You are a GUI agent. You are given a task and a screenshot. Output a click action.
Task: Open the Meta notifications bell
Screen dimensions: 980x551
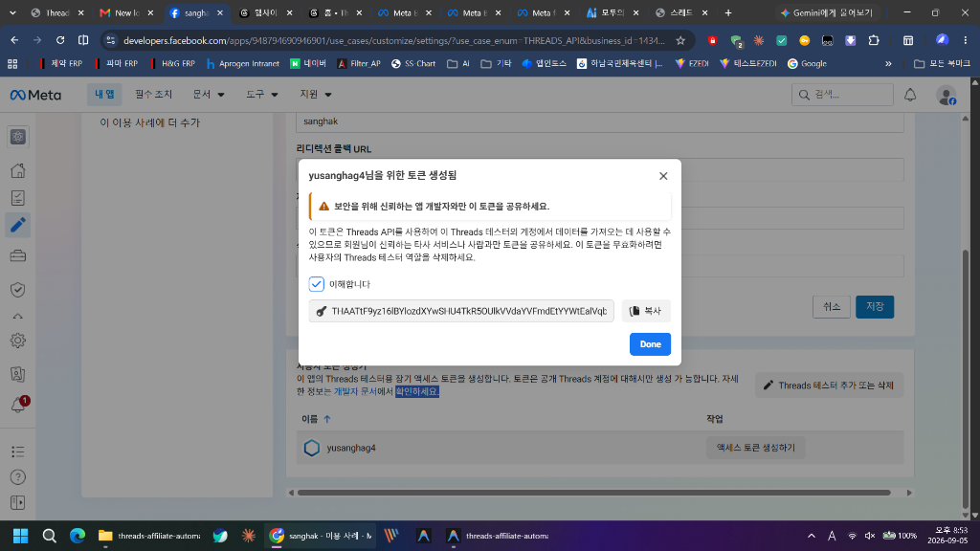[910, 95]
